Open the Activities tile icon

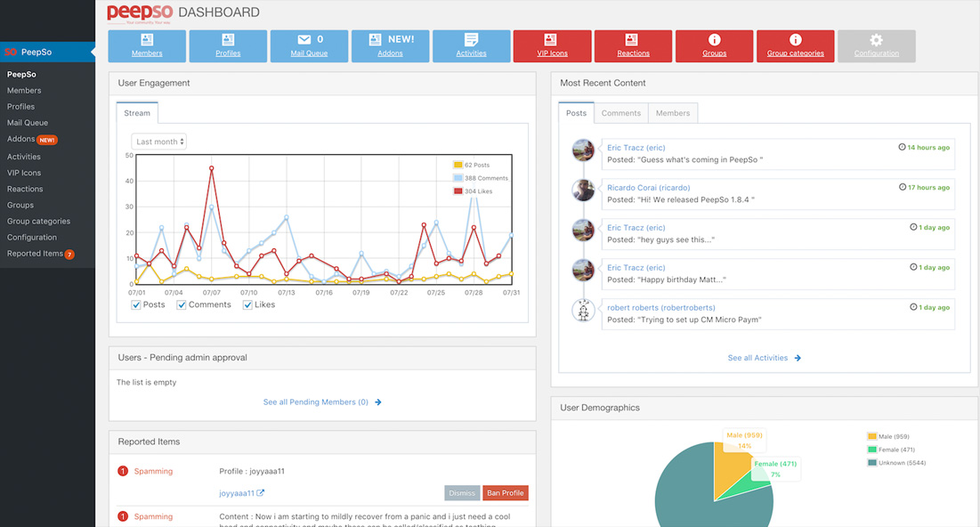tap(471, 40)
